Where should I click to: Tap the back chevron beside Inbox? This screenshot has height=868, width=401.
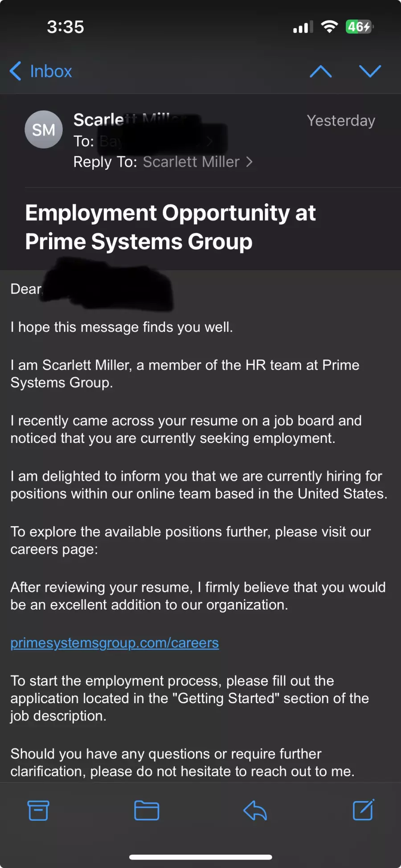tap(15, 71)
